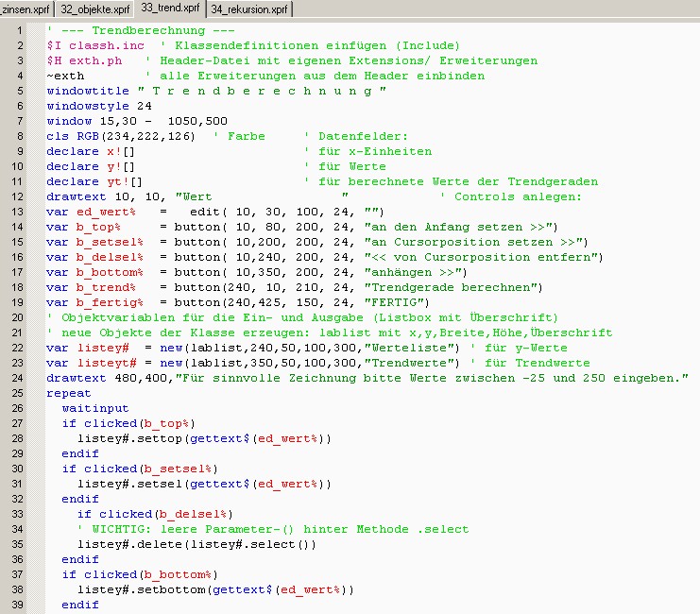Click line number 1 in the gutter
700x614 pixels.
click(20, 30)
